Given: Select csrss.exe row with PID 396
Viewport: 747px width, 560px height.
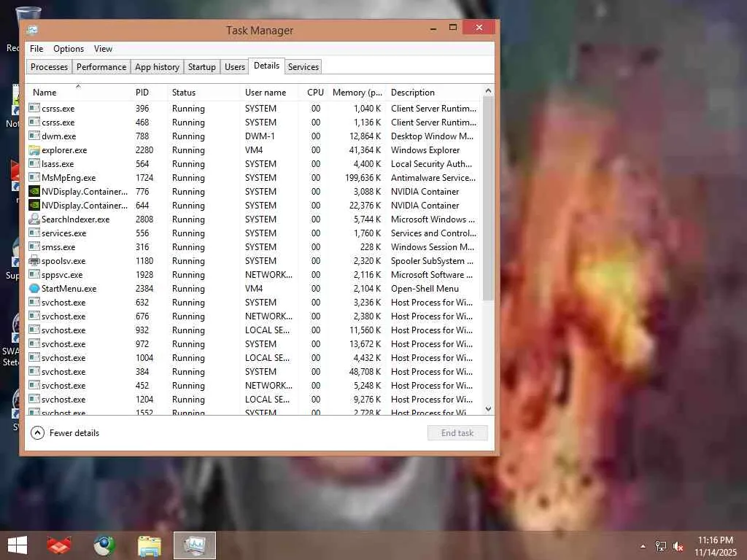Looking at the screenshot, I should 255,109.
